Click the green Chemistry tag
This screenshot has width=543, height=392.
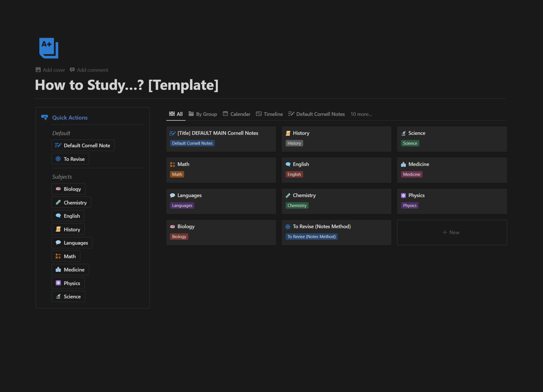pos(297,206)
